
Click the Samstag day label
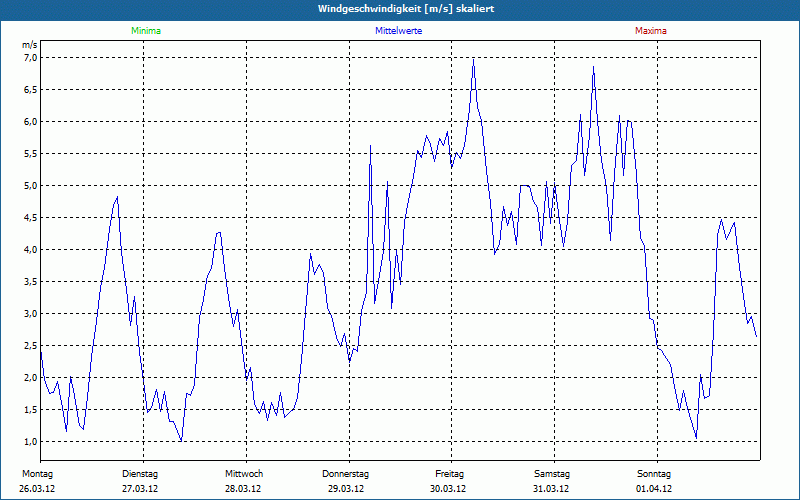(552, 474)
